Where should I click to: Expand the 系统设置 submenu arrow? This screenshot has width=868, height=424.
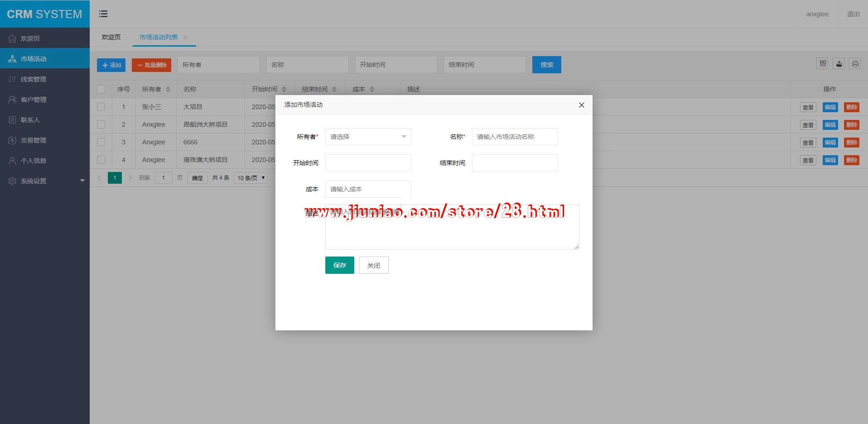(x=82, y=181)
